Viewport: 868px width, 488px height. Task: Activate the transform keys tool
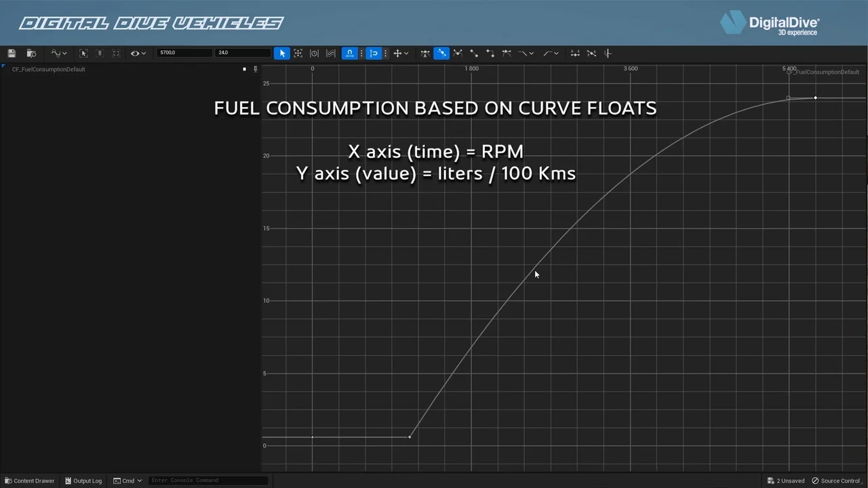pyautogui.click(x=298, y=53)
